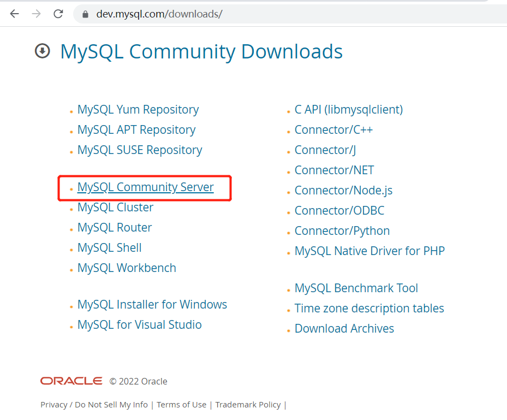
Task: Open MySQL Installer for Windows link
Action: pos(152,304)
